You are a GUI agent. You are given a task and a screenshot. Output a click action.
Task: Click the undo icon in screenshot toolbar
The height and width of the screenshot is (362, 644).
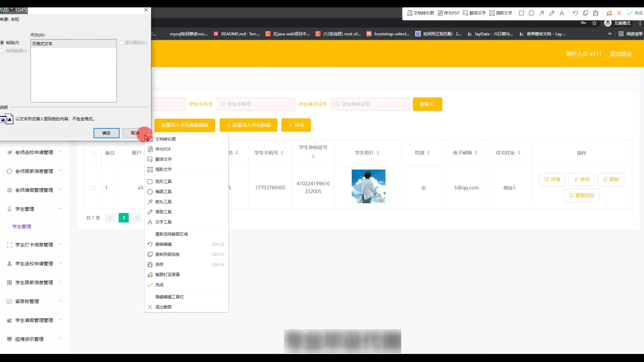(575, 13)
